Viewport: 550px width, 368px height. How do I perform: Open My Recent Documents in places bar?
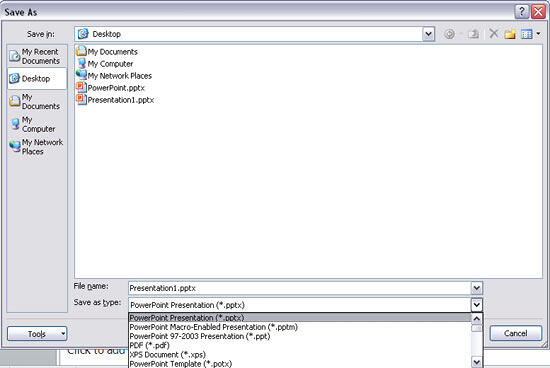point(36,56)
